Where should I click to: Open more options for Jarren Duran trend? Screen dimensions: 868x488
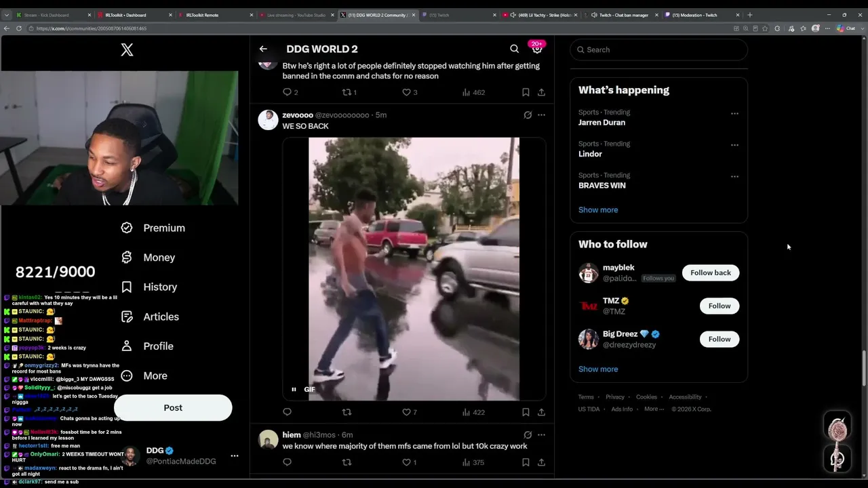tap(734, 113)
